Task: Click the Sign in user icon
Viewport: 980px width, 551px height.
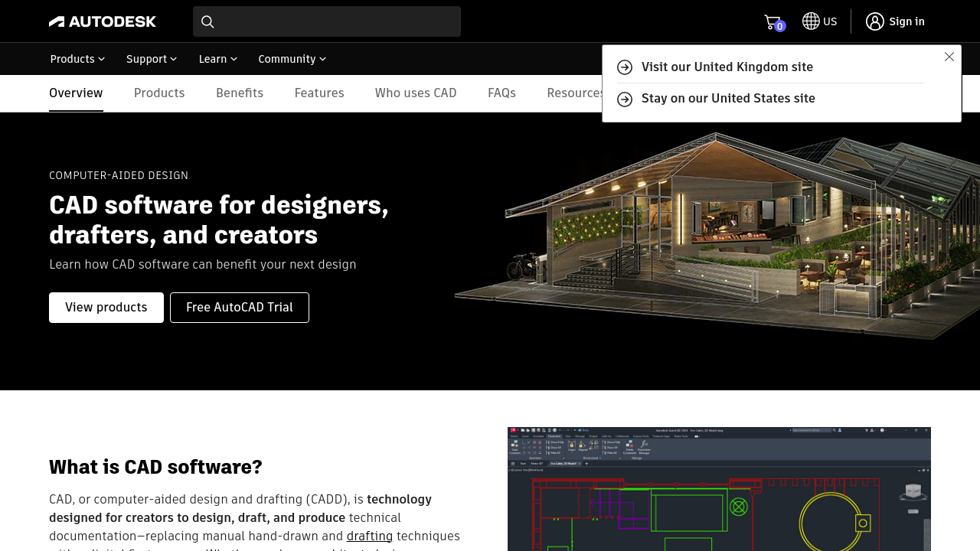Action: (x=875, y=21)
